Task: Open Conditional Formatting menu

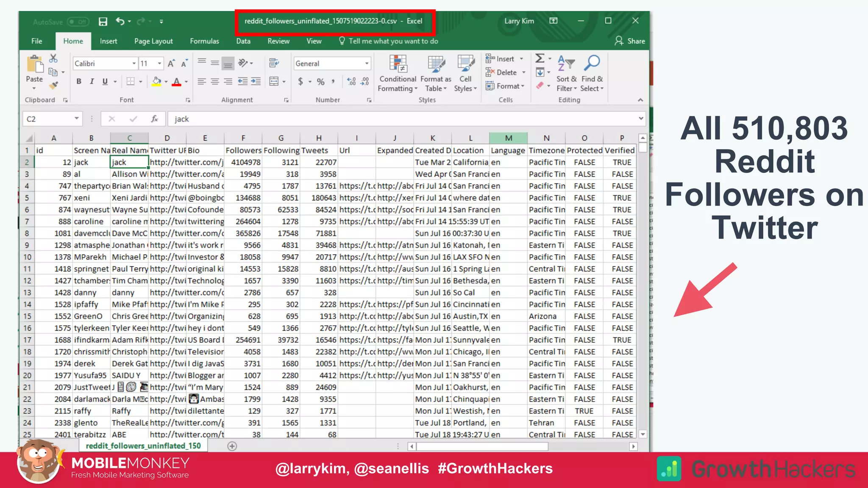Action: pyautogui.click(x=398, y=74)
